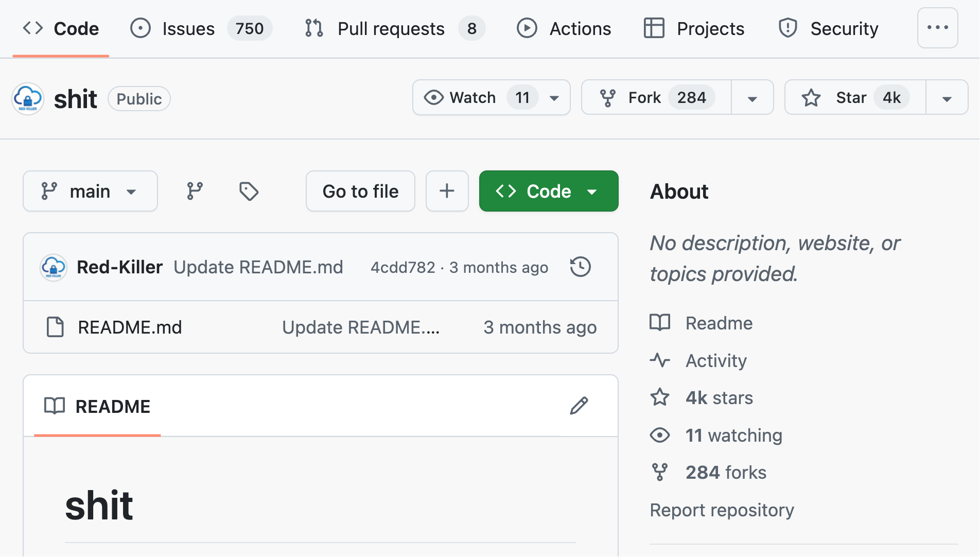Open the branches icon next to main
The height and width of the screenshot is (557, 980).
[195, 191]
